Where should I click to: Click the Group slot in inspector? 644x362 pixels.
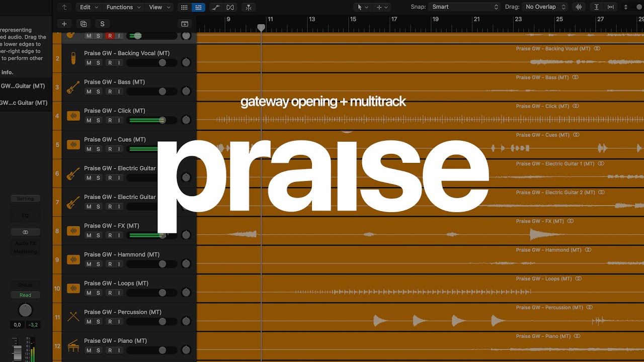[25, 285]
